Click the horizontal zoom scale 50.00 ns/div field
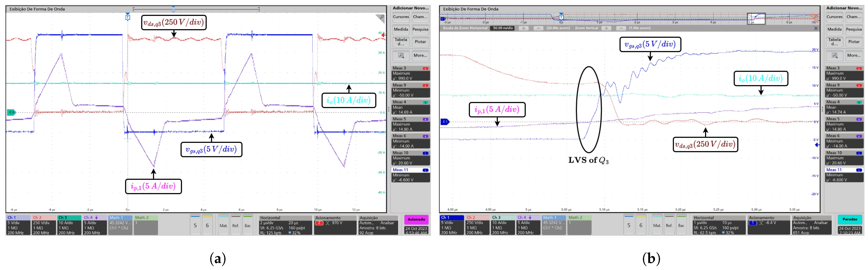This screenshot has height=270, width=868. pyautogui.click(x=503, y=28)
